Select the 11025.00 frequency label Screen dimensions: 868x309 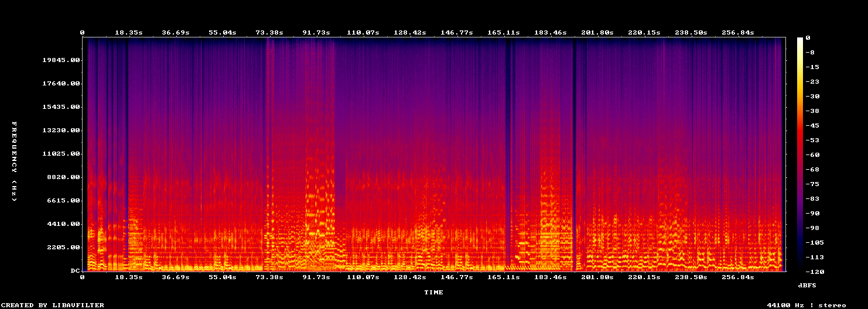61,154
